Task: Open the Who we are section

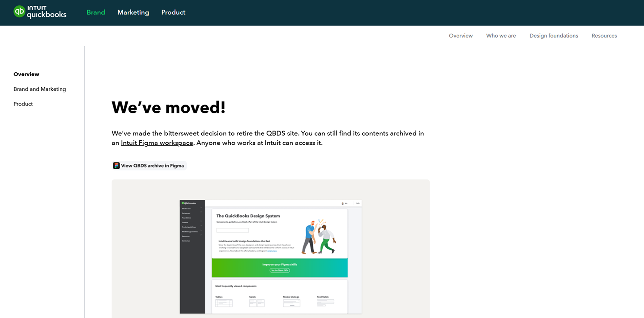Action: point(501,36)
